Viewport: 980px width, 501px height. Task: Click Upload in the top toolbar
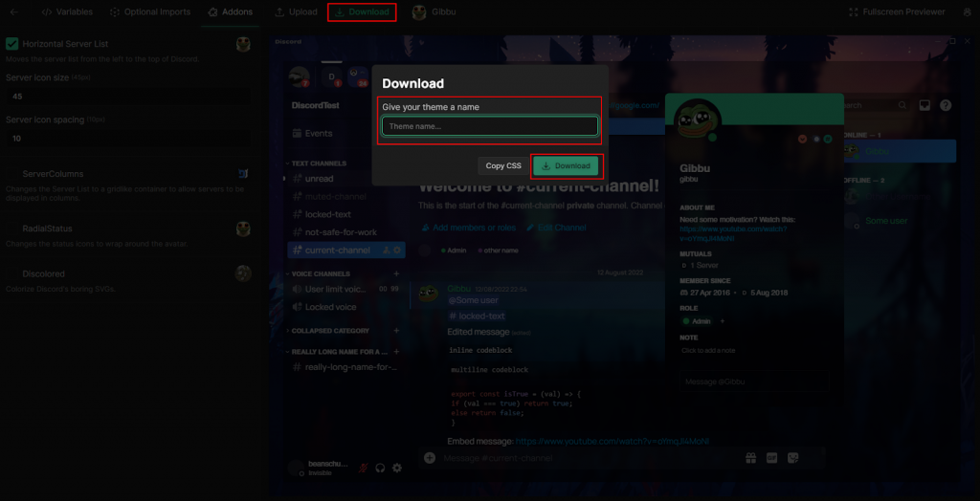pyautogui.click(x=295, y=11)
